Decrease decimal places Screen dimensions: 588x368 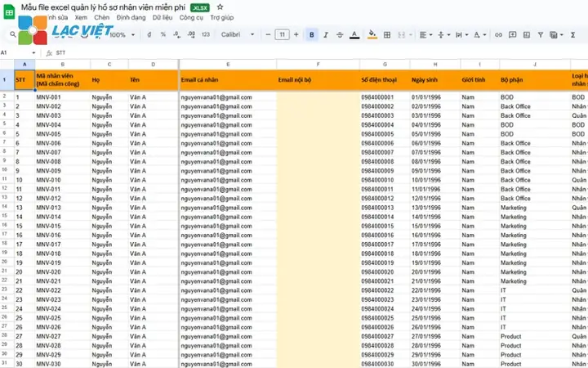tap(177, 34)
